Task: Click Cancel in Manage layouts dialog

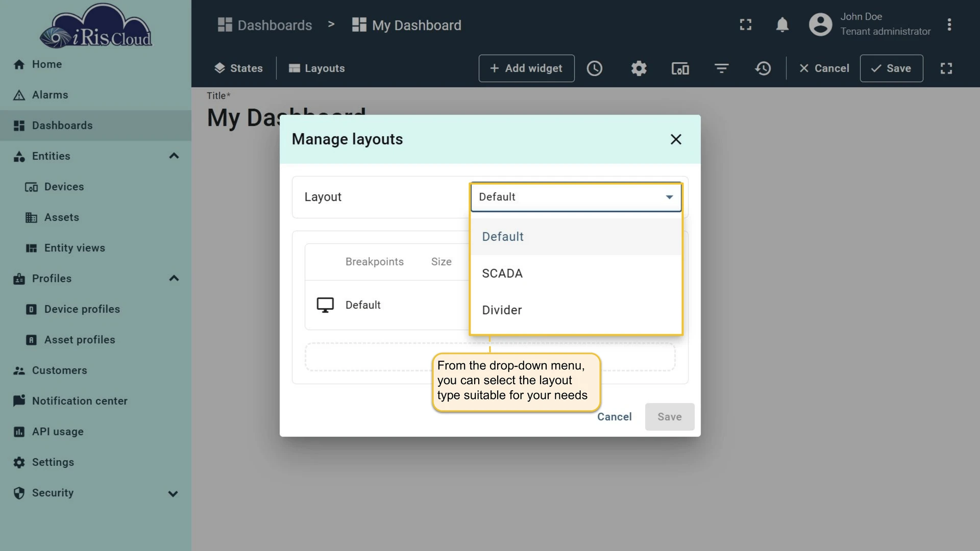Action: click(x=615, y=417)
